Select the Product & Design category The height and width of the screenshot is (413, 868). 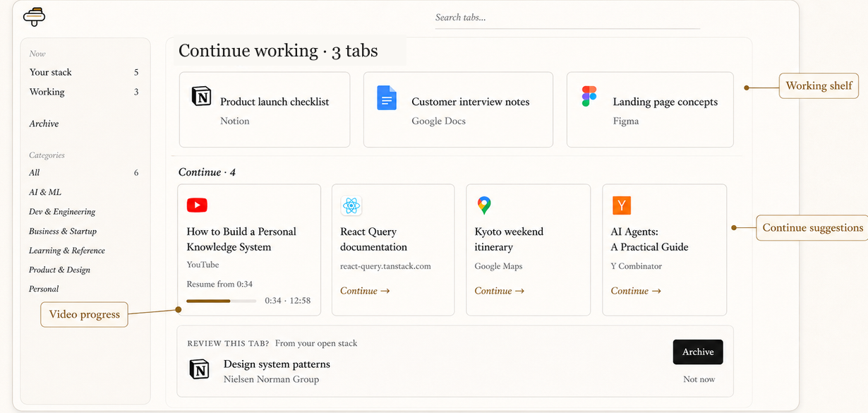(x=59, y=270)
